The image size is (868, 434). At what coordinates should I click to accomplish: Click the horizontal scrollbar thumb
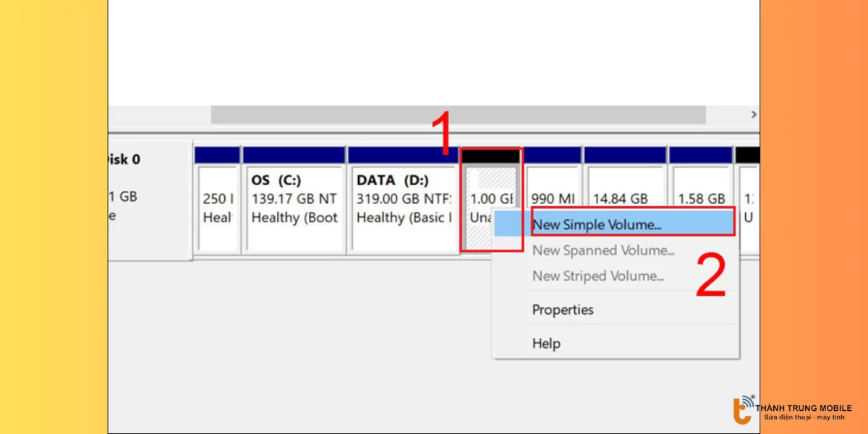coord(457,115)
